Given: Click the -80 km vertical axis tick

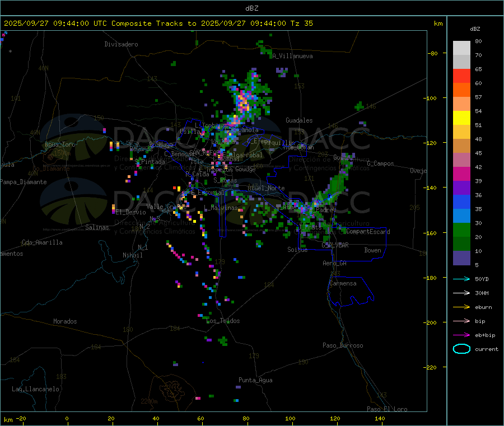Looking at the screenshot, I should pos(433,53).
